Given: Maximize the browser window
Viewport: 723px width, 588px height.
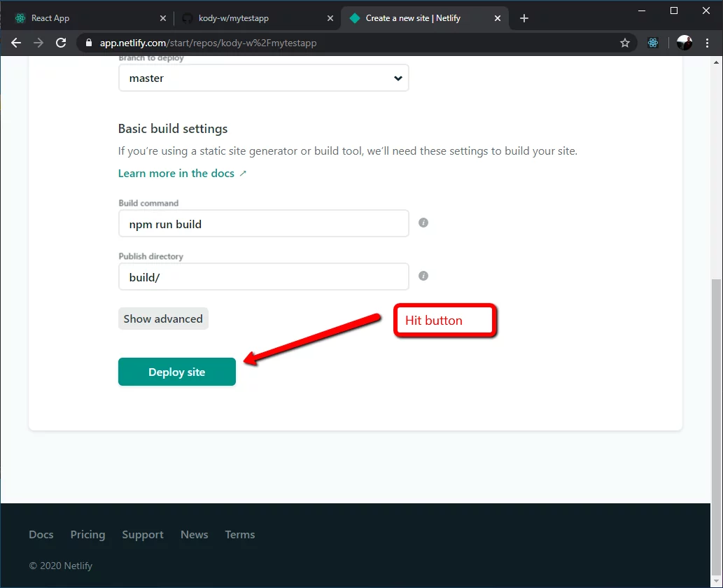Looking at the screenshot, I should coord(674,10).
